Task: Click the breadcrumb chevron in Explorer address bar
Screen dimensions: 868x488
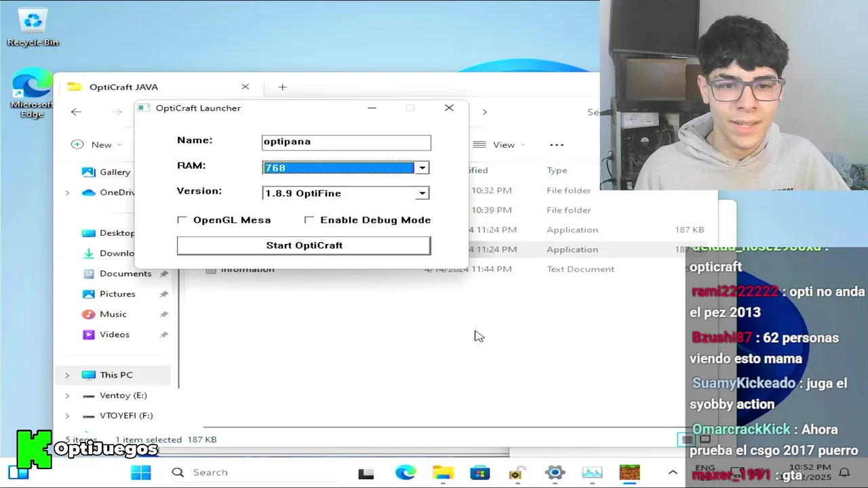Action: coord(484,112)
